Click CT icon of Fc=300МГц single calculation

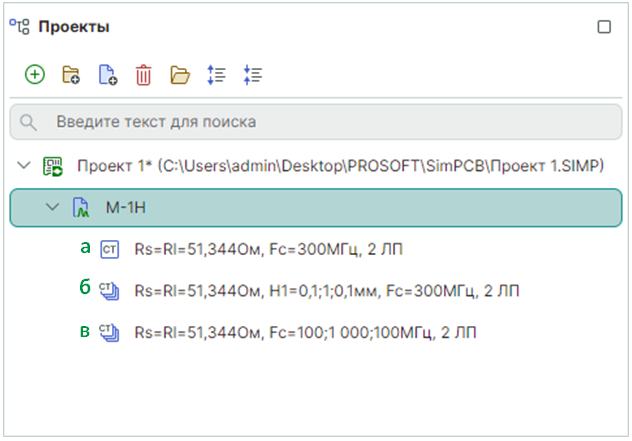pos(109,250)
